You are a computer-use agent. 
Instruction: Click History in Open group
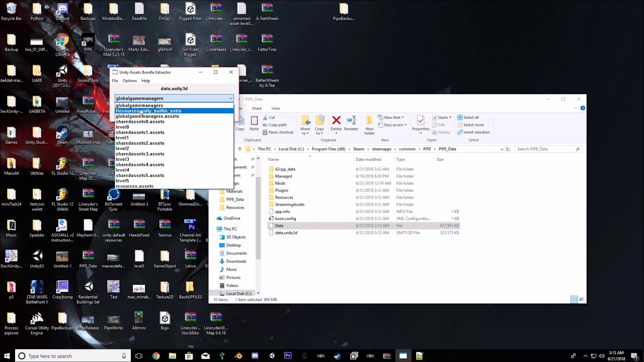click(x=441, y=132)
